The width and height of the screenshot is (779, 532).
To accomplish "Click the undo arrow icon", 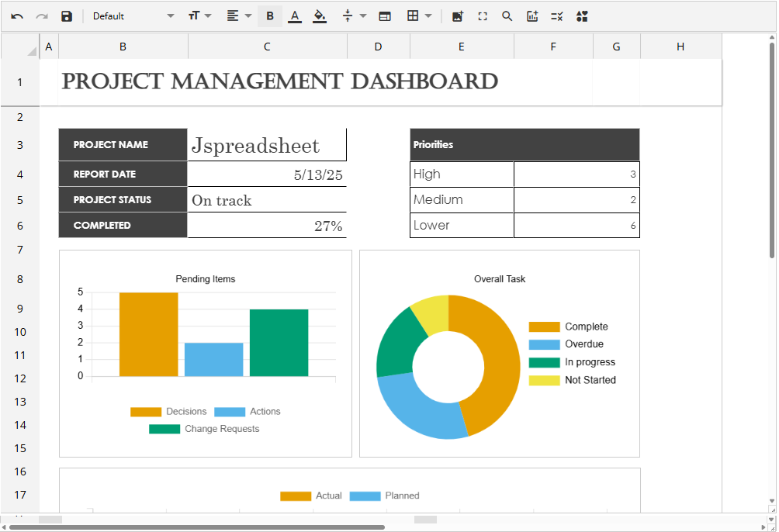I will (17, 16).
